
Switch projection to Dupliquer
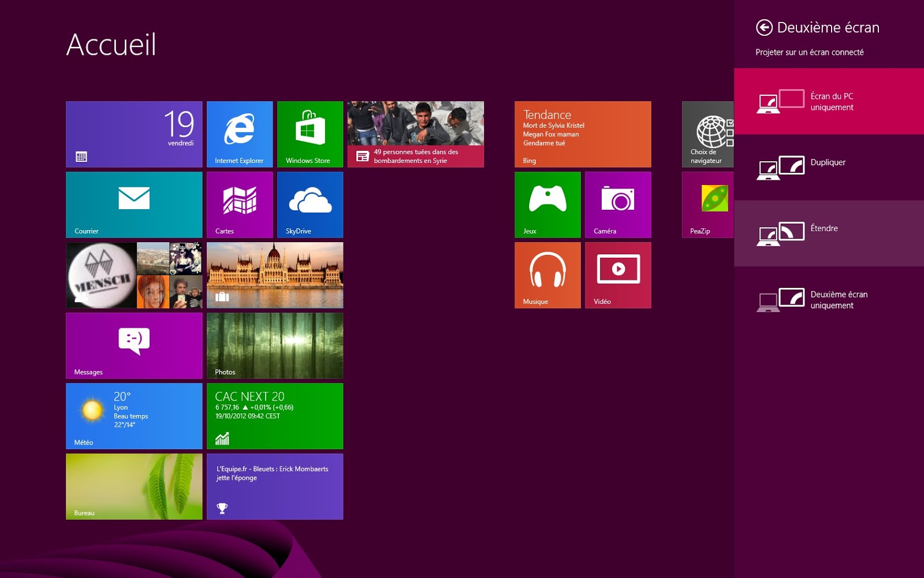(x=829, y=168)
